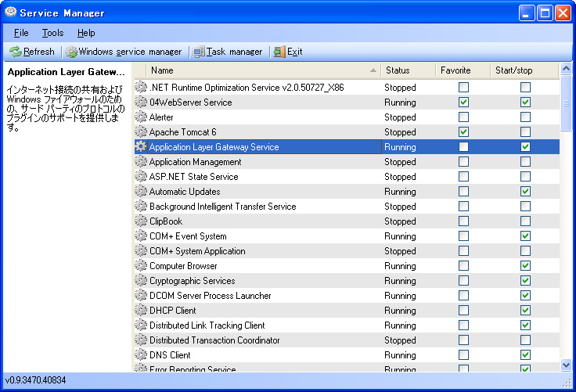Check Favorite box for ClipBook
This screenshot has height=392, width=576.
[463, 221]
